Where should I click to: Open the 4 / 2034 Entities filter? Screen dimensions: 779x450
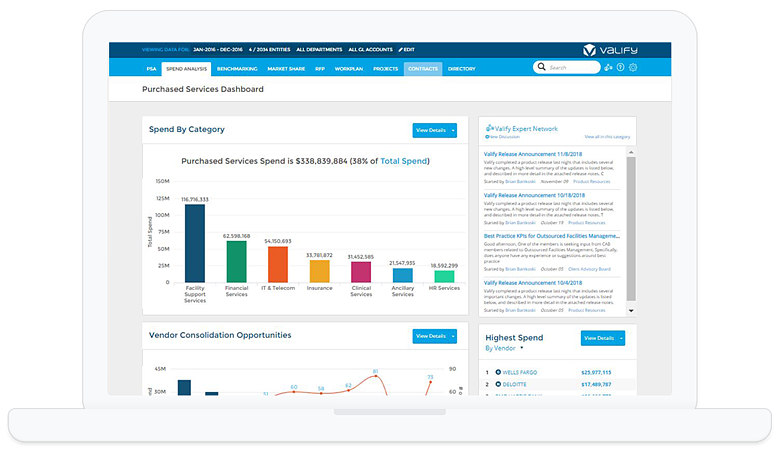269,50
